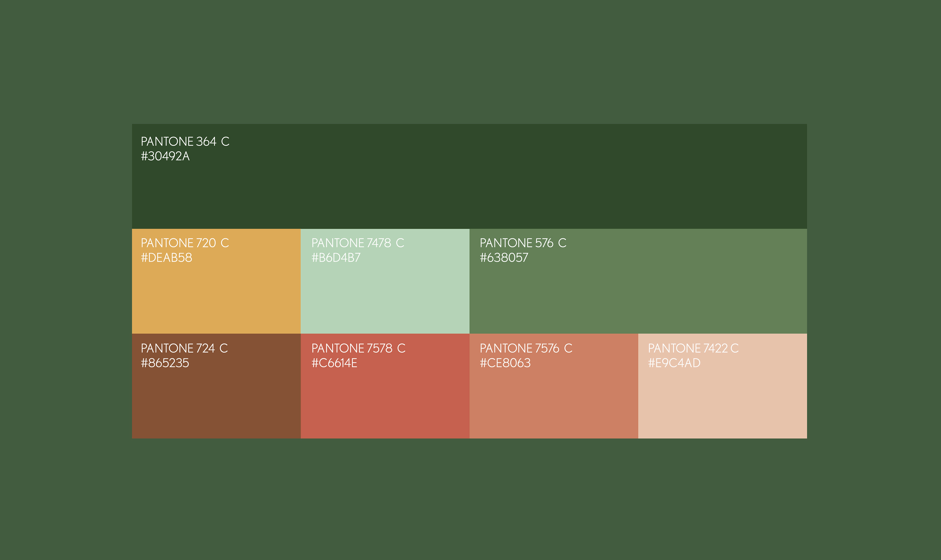Screen dimensions: 941x560
Task: Click the hex code #638057
Action: [x=504, y=258]
